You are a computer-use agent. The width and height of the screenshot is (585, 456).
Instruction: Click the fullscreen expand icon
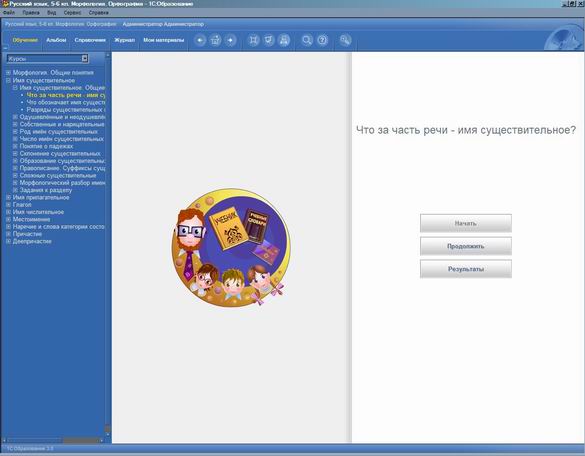click(253, 40)
